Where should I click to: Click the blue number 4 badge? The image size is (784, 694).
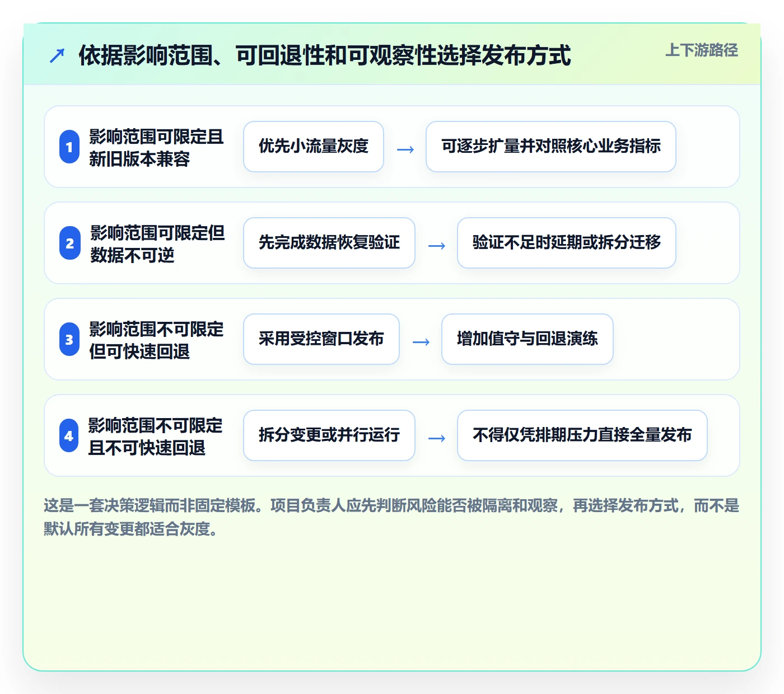point(69,435)
